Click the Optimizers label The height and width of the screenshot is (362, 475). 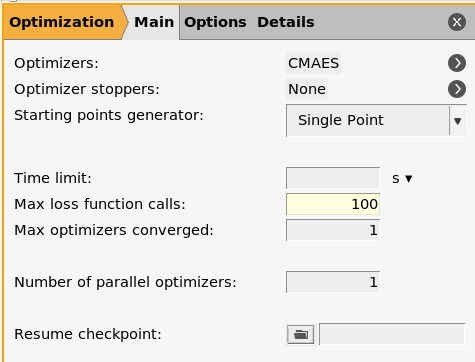coord(56,63)
